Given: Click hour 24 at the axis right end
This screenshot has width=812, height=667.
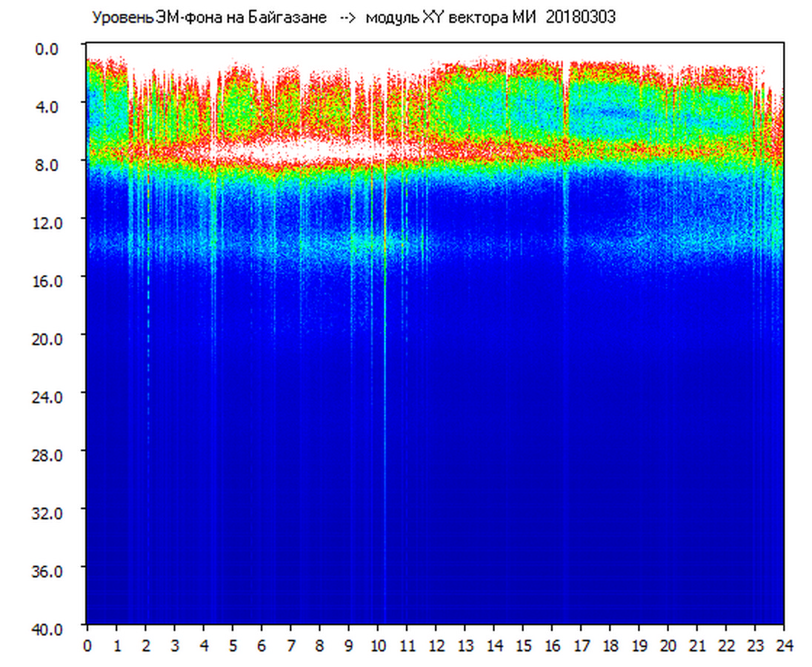Looking at the screenshot, I should coord(784,646).
